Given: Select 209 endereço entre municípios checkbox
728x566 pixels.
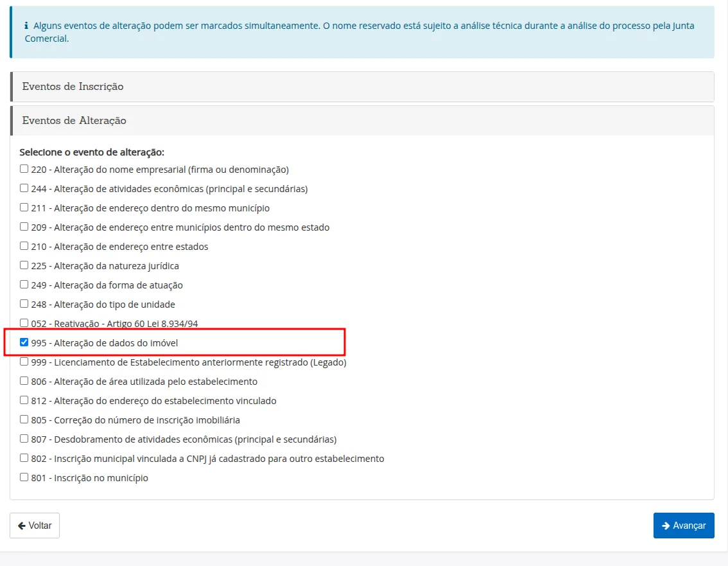Looking at the screenshot, I should click(24, 227).
